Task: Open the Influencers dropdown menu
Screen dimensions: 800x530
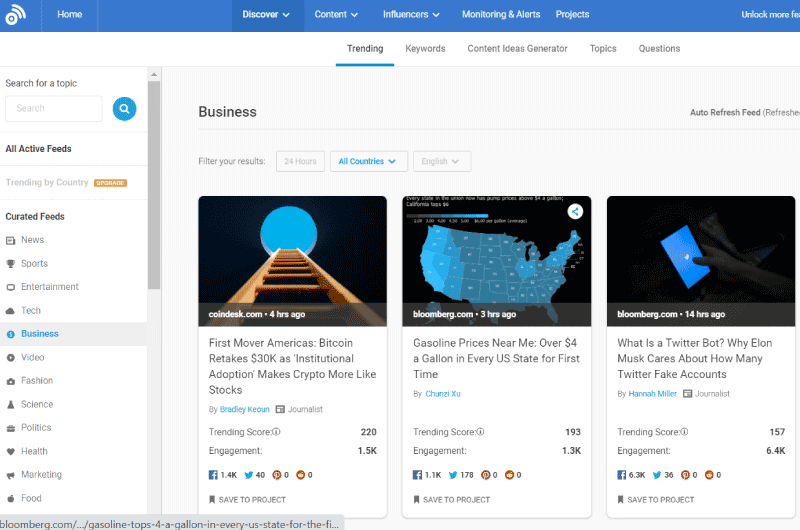Action: pos(411,15)
